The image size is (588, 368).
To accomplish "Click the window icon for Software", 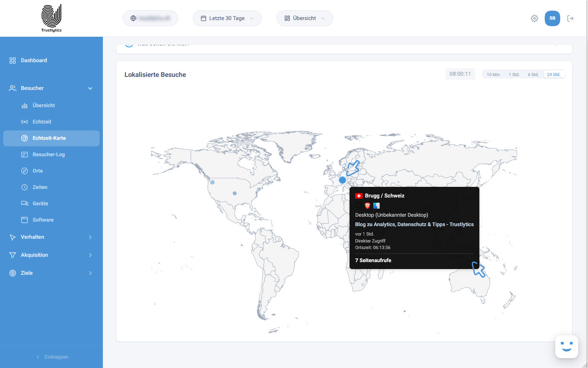I will click(24, 220).
